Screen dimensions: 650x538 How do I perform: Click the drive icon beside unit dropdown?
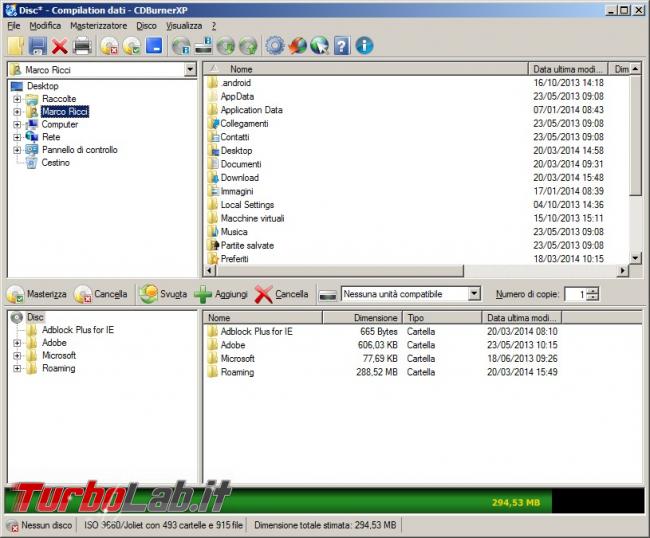pyautogui.click(x=328, y=295)
